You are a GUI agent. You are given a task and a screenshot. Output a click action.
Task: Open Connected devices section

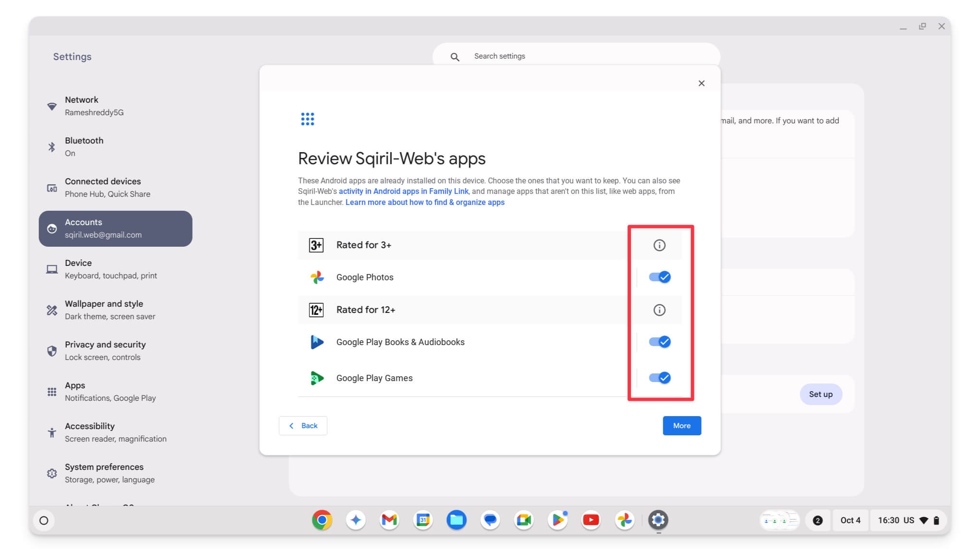click(x=115, y=188)
